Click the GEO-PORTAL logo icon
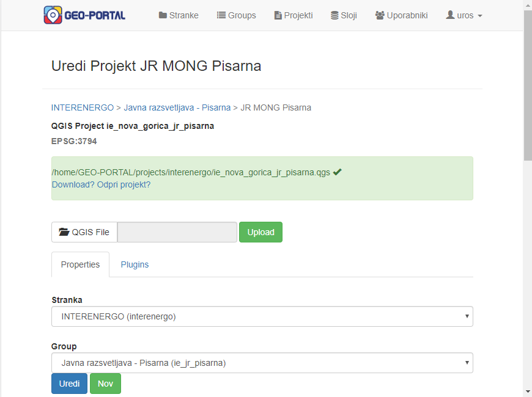Screen dimensions: 532x397 [53, 15]
